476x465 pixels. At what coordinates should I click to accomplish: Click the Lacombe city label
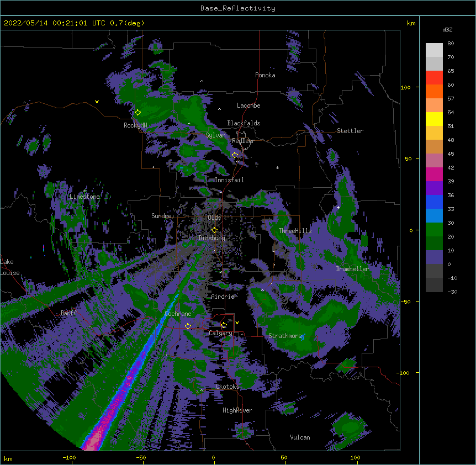click(x=248, y=105)
